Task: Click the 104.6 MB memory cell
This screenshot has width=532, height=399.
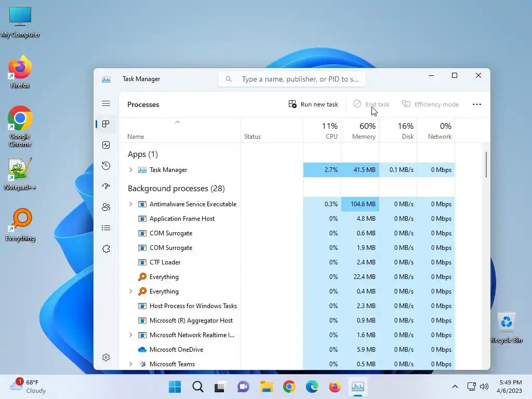Action: 360,204
